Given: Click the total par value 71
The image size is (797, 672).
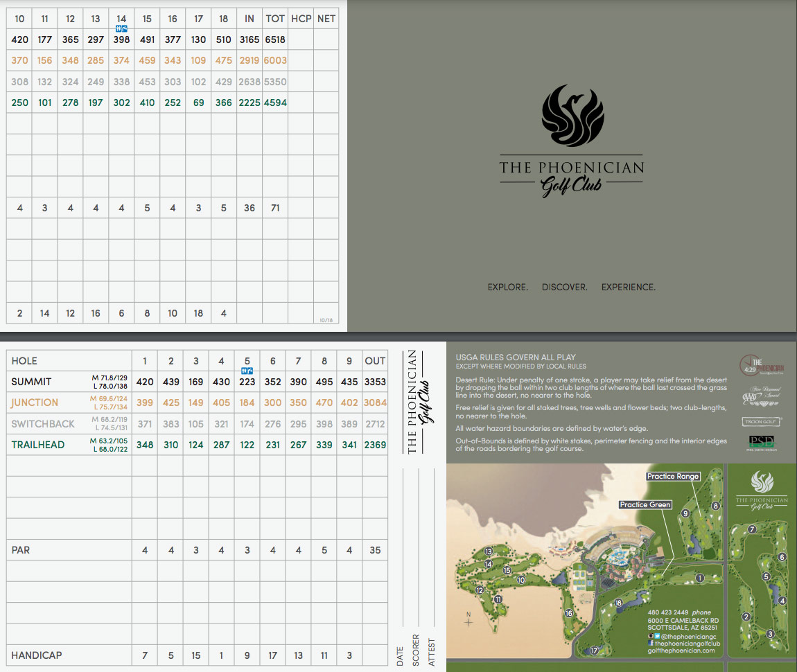Looking at the screenshot, I should [275, 209].
